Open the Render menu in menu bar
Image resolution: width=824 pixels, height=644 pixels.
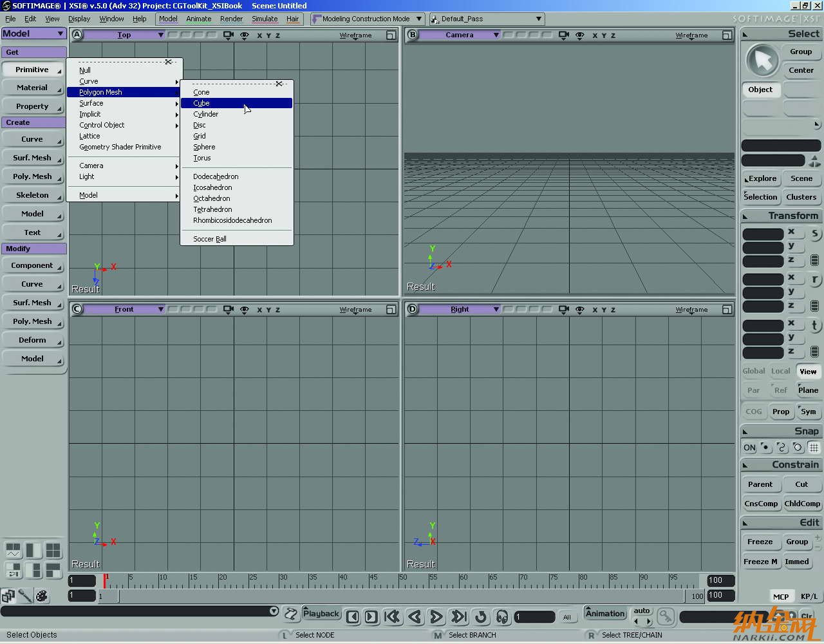coord(232,19)
